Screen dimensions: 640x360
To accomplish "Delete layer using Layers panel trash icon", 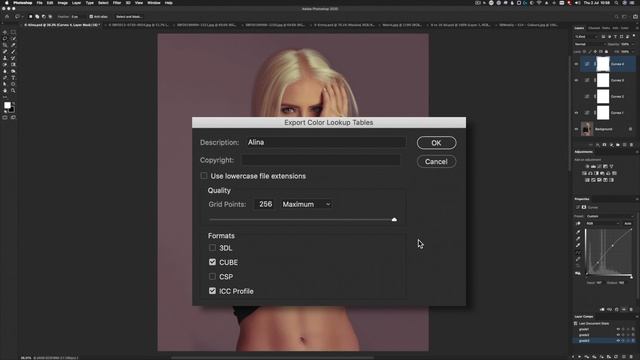I will pyautogui.click(x=631, y=145).
